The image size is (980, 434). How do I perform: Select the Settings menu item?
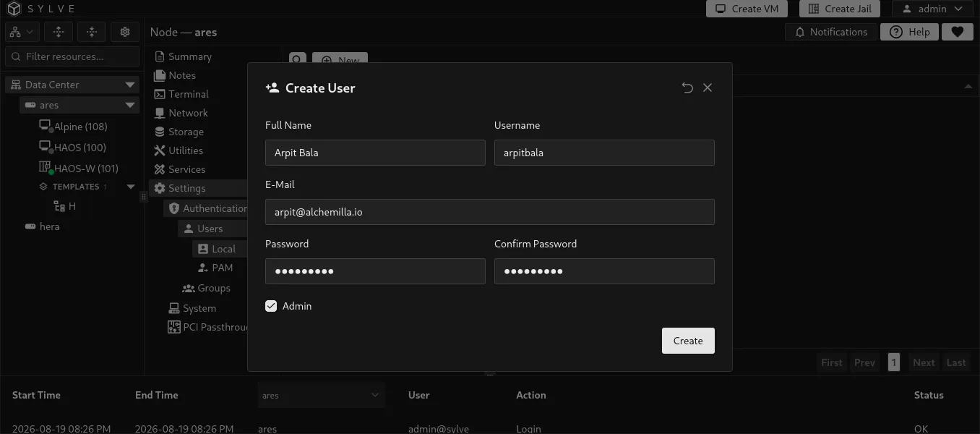click(198, 188)
